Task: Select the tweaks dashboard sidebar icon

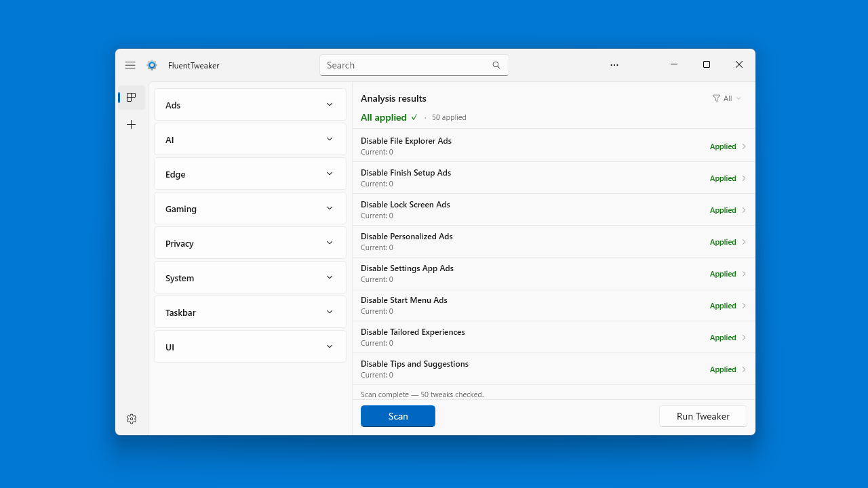Action: tap(132, 98)
